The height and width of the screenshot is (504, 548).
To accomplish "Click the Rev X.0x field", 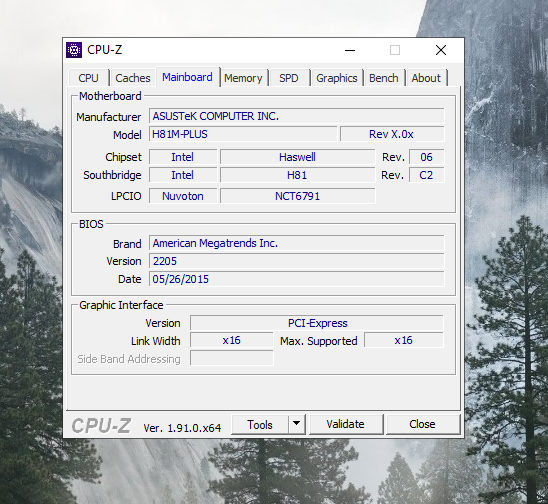I will pyautogui.click(x=392, y=134).
